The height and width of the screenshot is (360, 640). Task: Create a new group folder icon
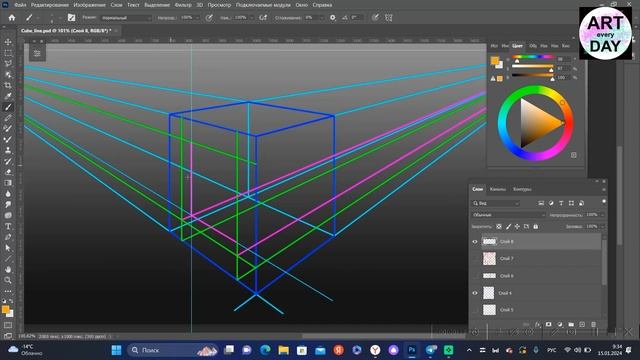(x=571, y=324)
